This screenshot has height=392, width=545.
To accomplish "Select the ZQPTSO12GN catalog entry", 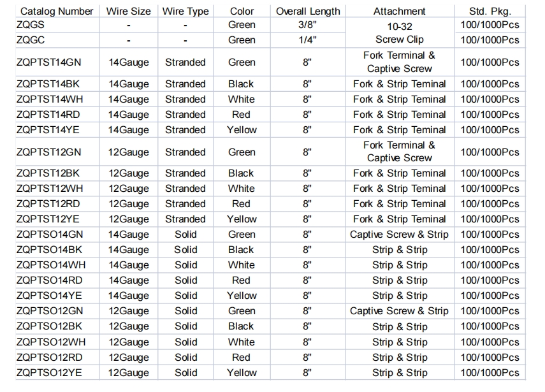I will pyautogui.click(x=50, y=311).
